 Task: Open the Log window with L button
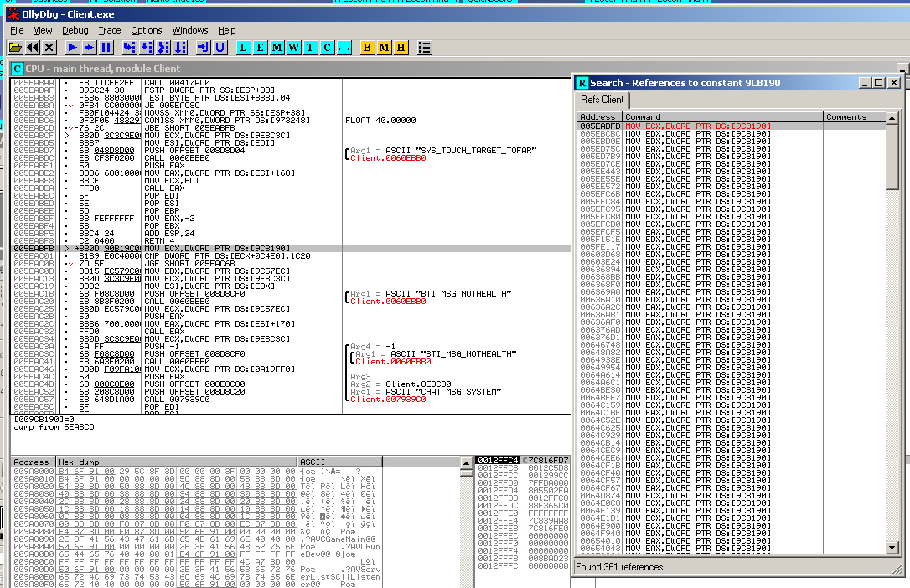pos(244,48)
